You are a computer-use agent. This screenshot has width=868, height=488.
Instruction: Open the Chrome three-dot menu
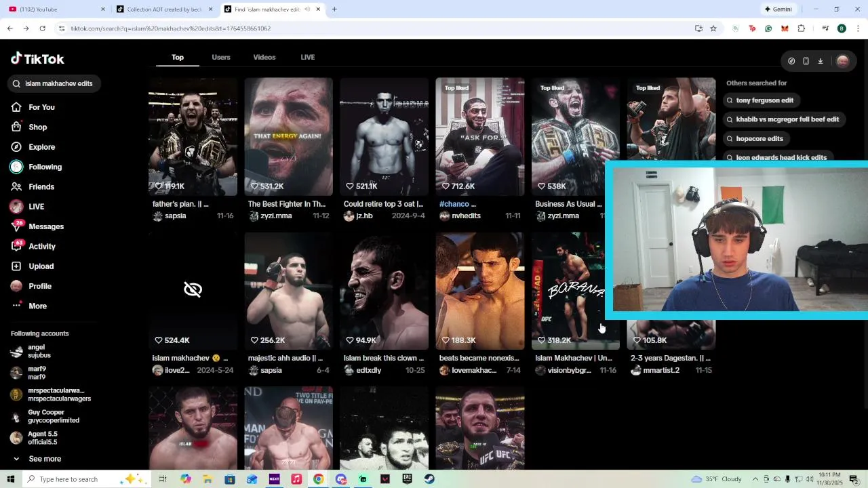tap(859, 28)
